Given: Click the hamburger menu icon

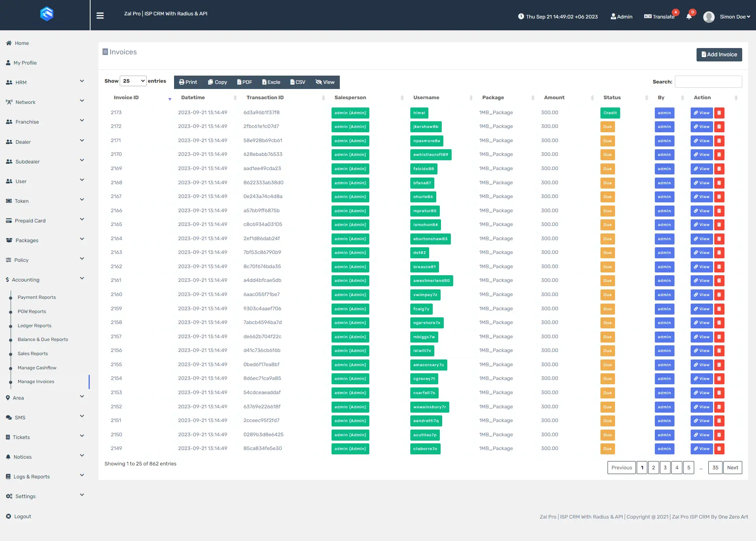Looking at the screenshot, I should click(100, 16).
